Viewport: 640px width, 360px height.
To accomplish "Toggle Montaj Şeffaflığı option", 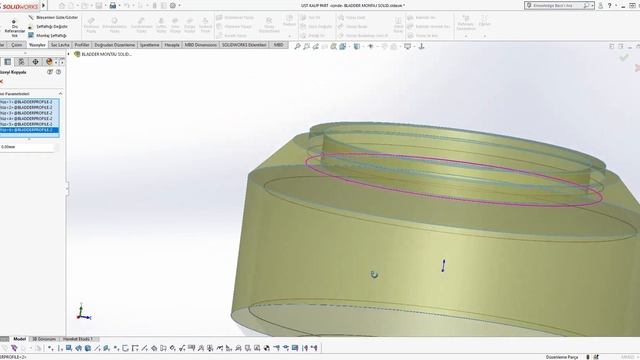I will coord(47,36).
